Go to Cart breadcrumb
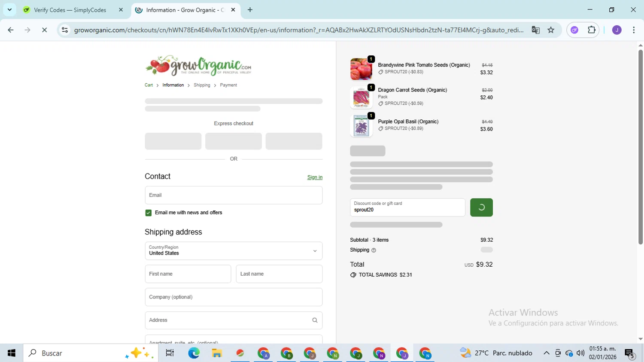The image size is (644, 362). click(149, 85)
